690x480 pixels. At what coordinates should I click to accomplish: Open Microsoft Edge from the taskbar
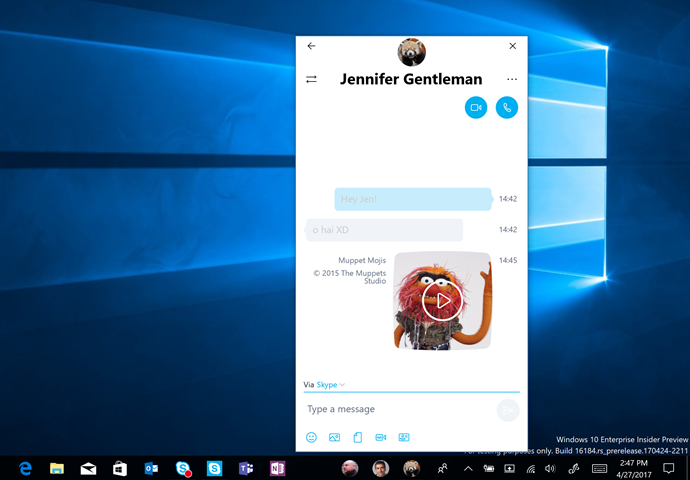[26, 468]
